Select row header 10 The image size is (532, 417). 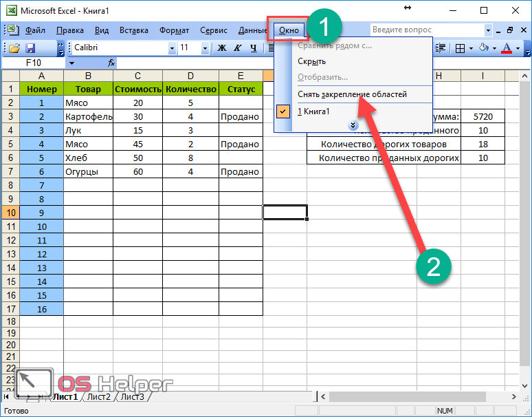coord(10,213)
